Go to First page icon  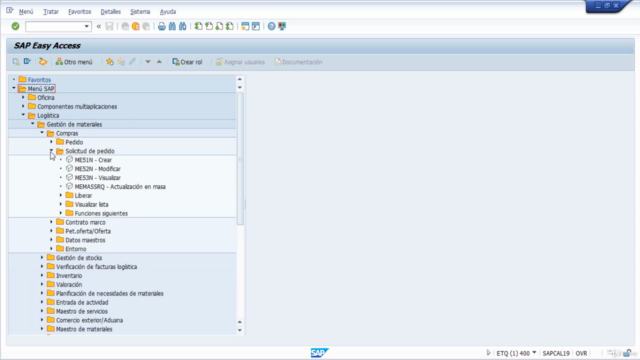[198, 27]
